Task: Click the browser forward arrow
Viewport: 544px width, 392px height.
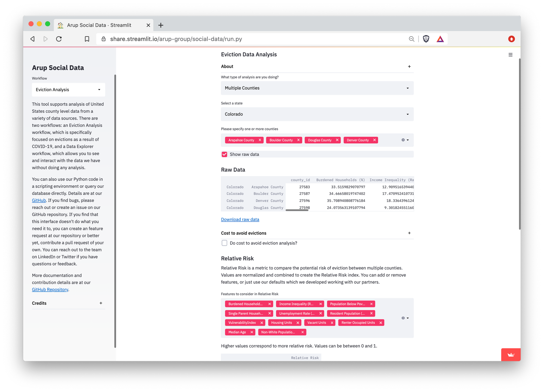Action: 45,39
